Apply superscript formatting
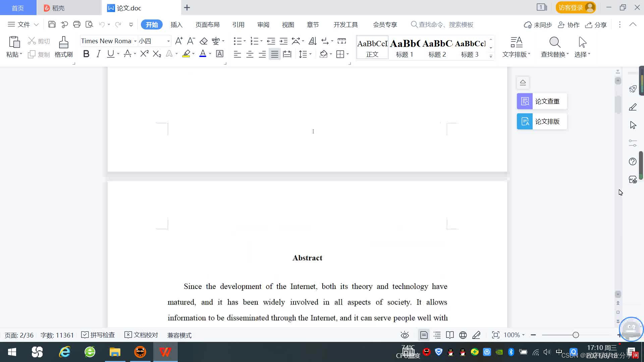The height and width of the screenshot is (362, 644). [144, 54]
